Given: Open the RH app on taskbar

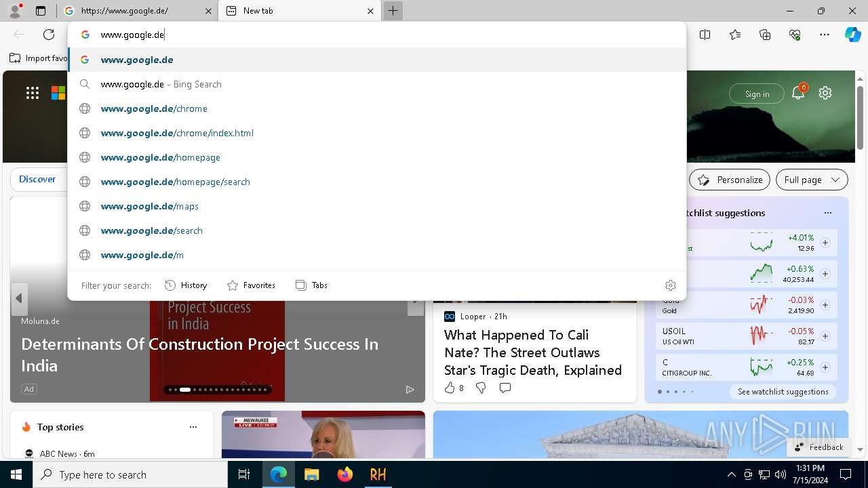Looking at the screenshot, I should (378, 474).
